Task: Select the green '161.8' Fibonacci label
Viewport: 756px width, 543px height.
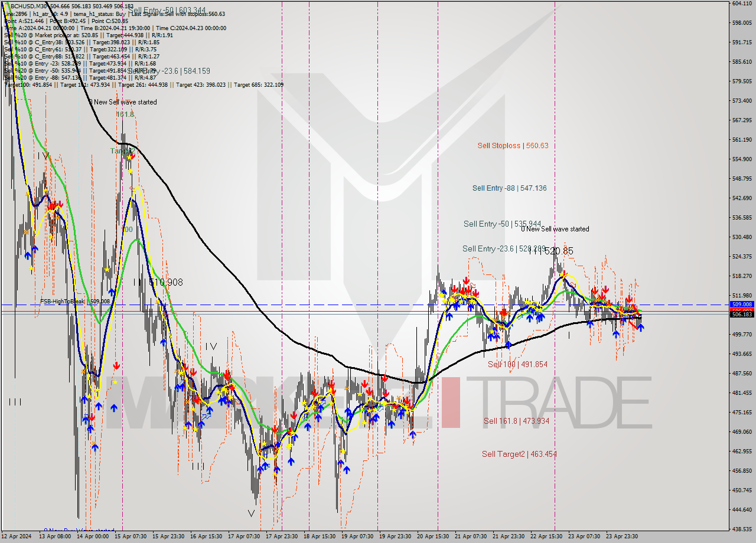Action: pos(125,114)
